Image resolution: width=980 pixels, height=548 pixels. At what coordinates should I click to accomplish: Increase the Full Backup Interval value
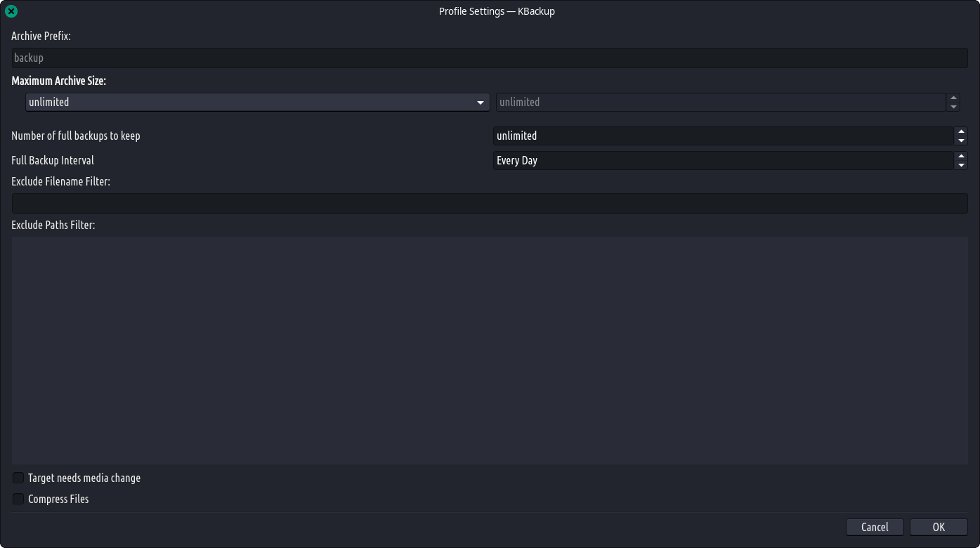[x=961, y=156]
